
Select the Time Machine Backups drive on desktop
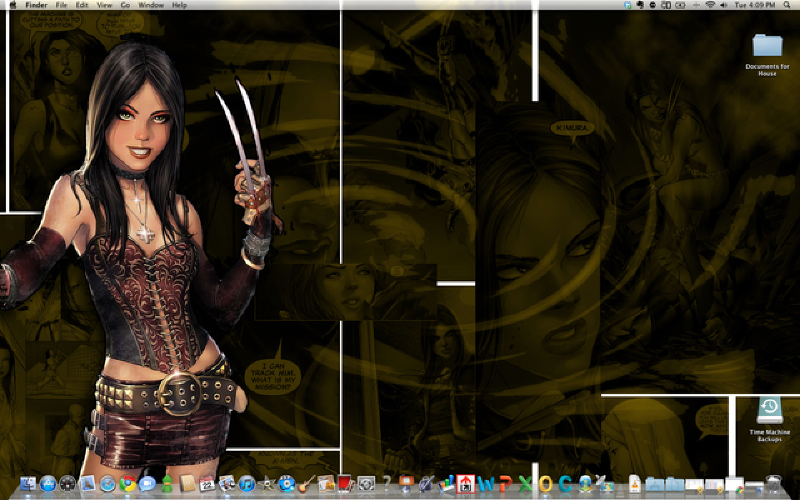pyautogui.click(x=769, y=419)
